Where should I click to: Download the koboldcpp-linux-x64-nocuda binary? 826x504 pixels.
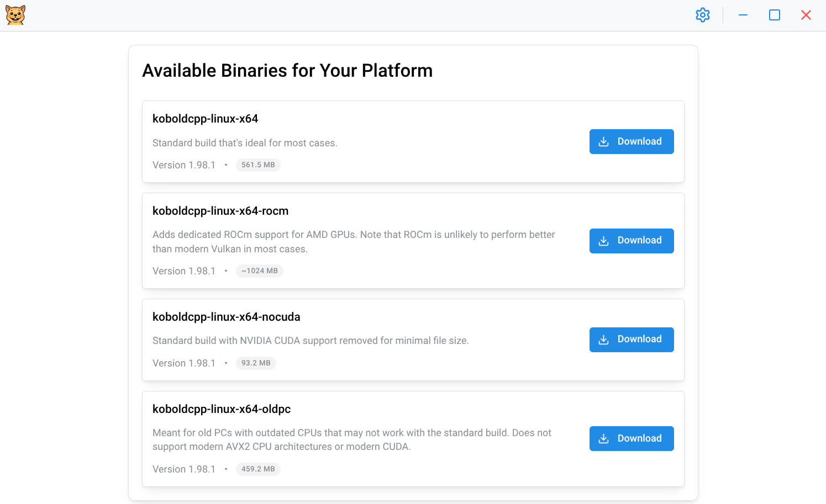632,339
